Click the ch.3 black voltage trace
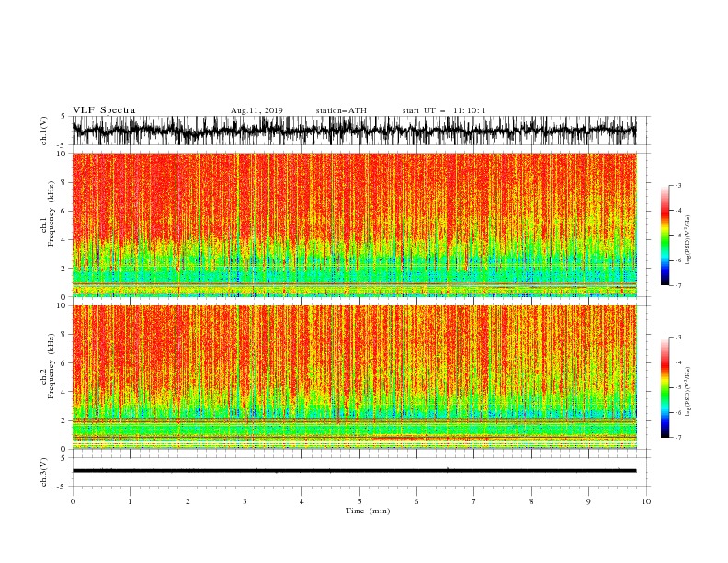 point(354,471)
